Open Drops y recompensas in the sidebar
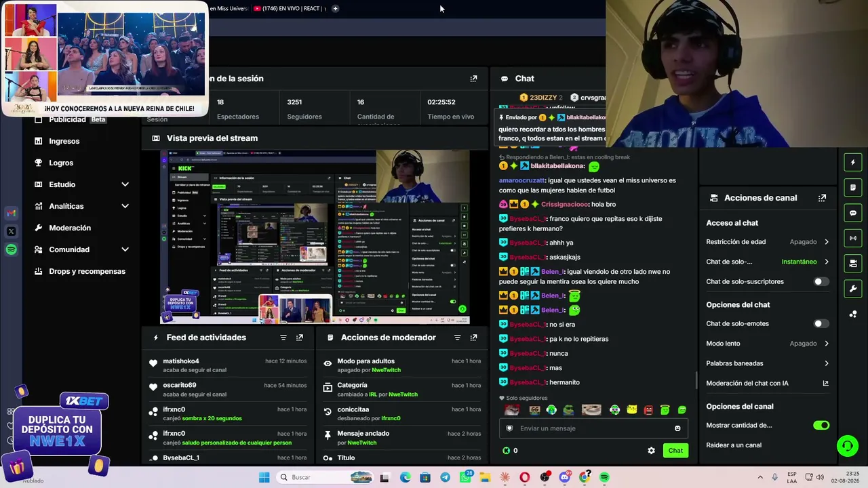 tap(81, 271)
